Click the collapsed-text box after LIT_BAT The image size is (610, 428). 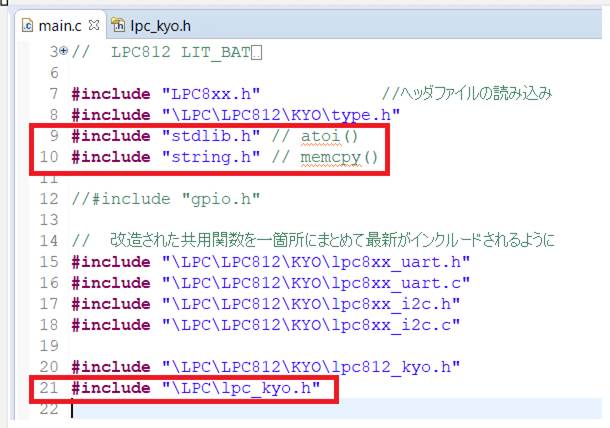257,51
